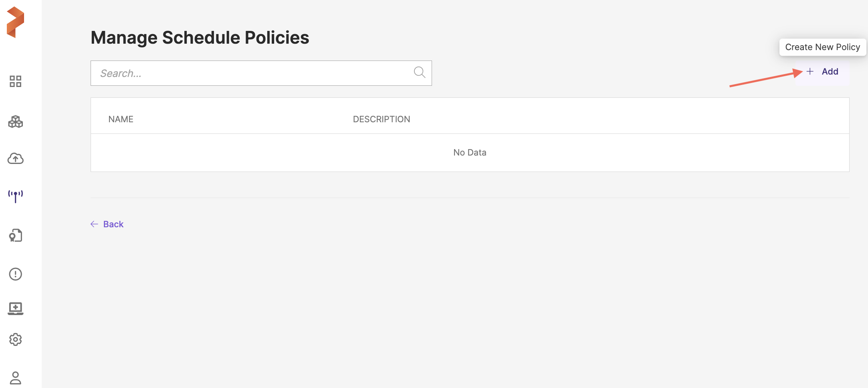Click the DESCRIPTION column header
Image resolution: width=868 pixels, height=388 pixels.
[381, 119]
